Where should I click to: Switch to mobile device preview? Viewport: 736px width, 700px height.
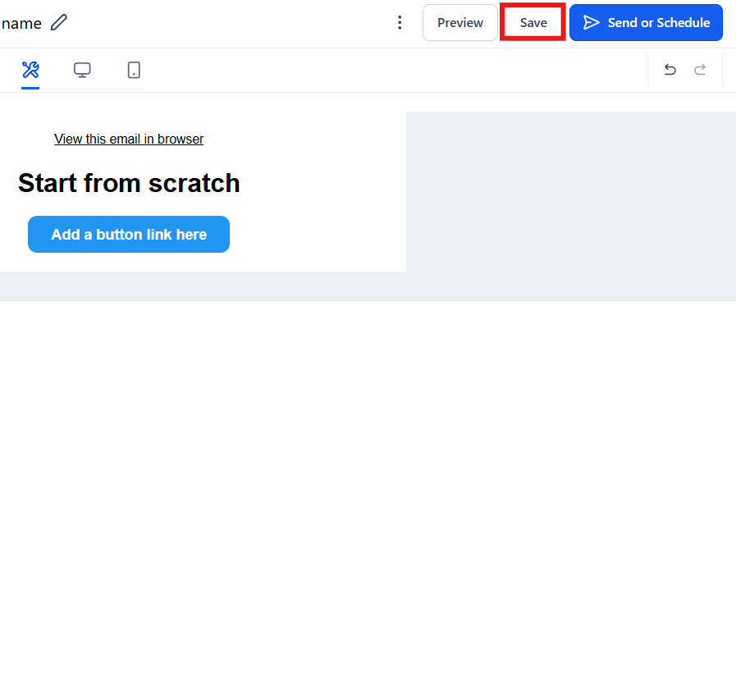[x=134, y=70]
